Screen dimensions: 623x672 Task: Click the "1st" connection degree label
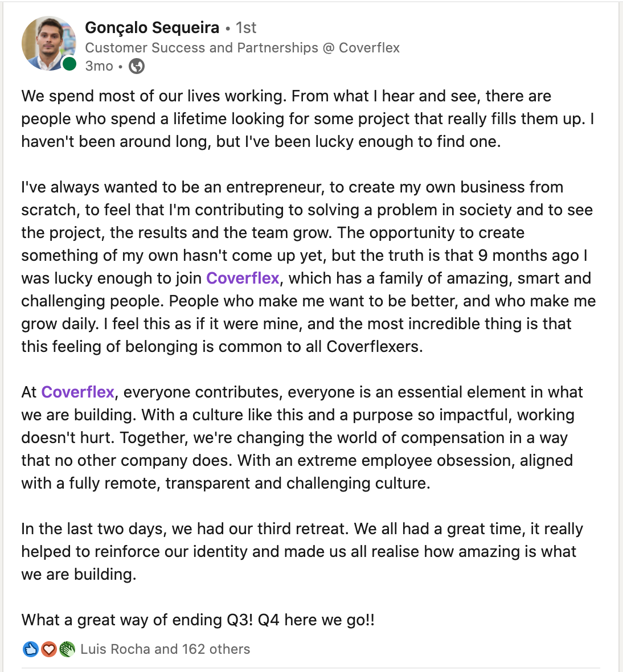click(246, 28)
